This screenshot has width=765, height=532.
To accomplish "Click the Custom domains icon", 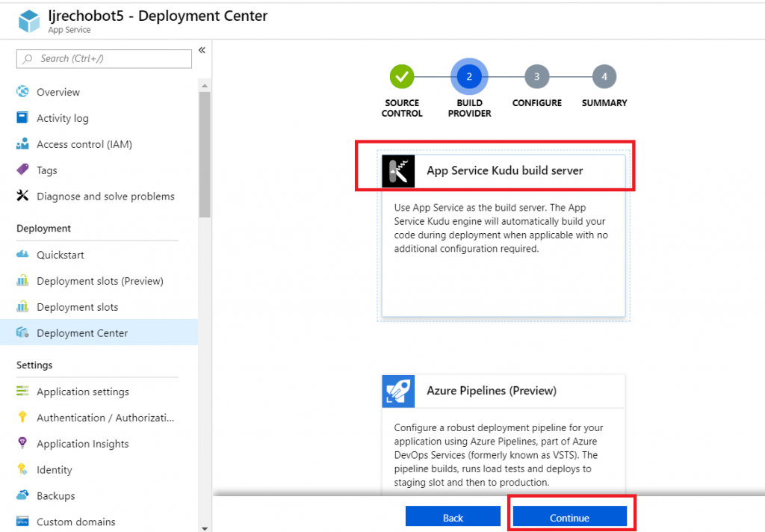I will click(x=22, y=522).
